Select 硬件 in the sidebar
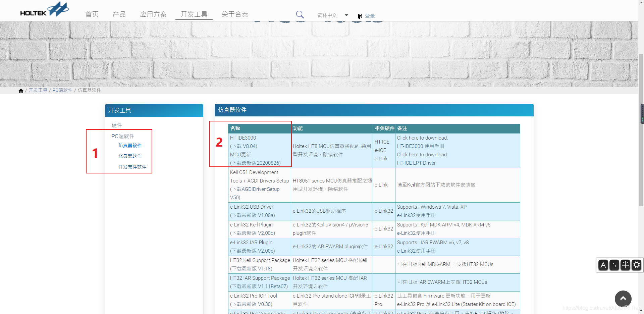Image resolution: width=644 pixels, height=314 pixels. pyautogui.click(x=117, y=125)
